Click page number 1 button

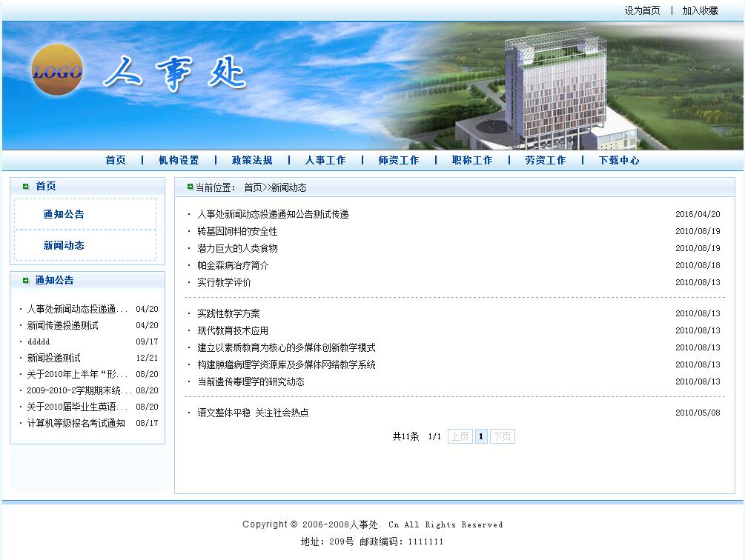(x=481, y=436)
